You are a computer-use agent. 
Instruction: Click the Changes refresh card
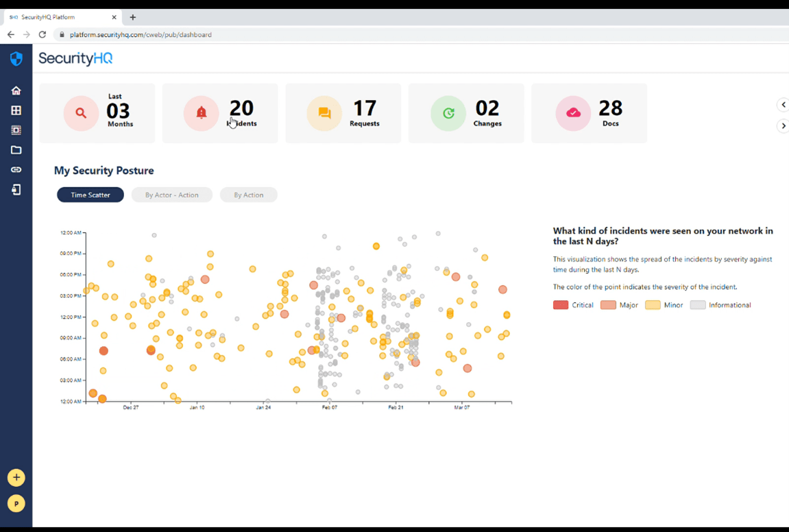[466, 113]
